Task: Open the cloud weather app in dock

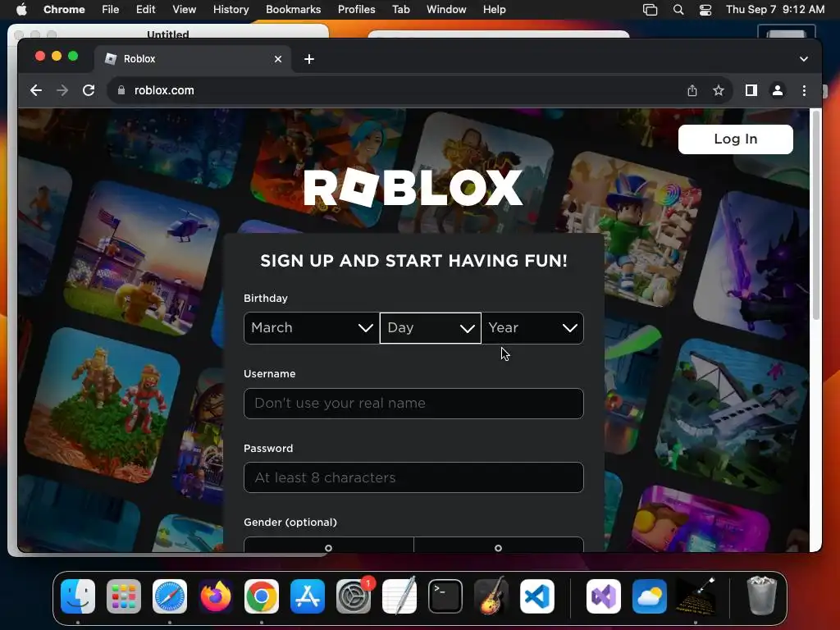Action: tap(650, 596)
